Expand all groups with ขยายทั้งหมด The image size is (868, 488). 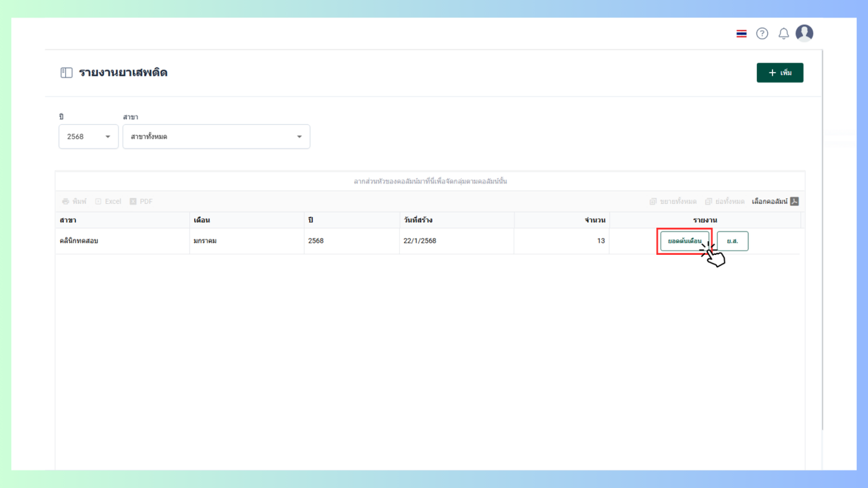[x=673, y=202]
